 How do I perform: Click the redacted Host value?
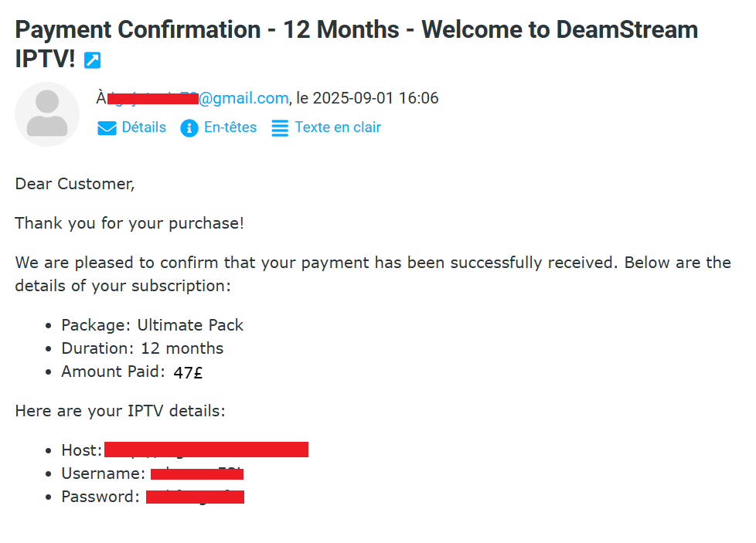(x=206, y=450)
